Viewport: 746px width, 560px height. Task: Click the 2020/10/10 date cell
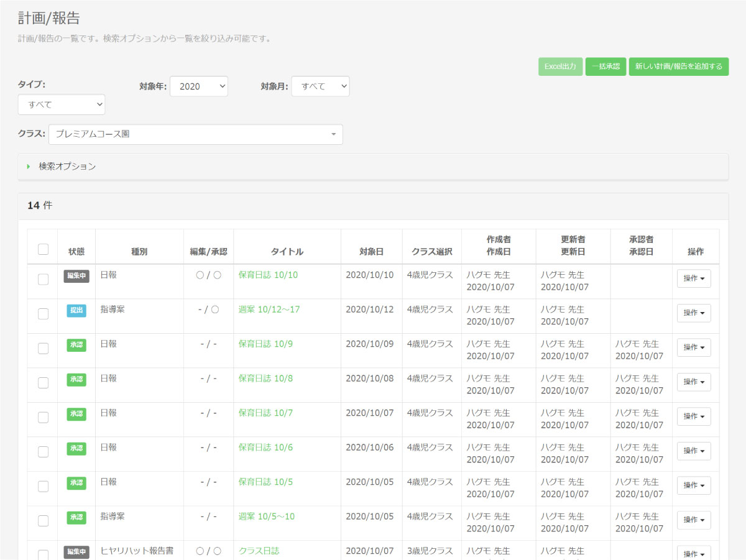tap(369, 275)
